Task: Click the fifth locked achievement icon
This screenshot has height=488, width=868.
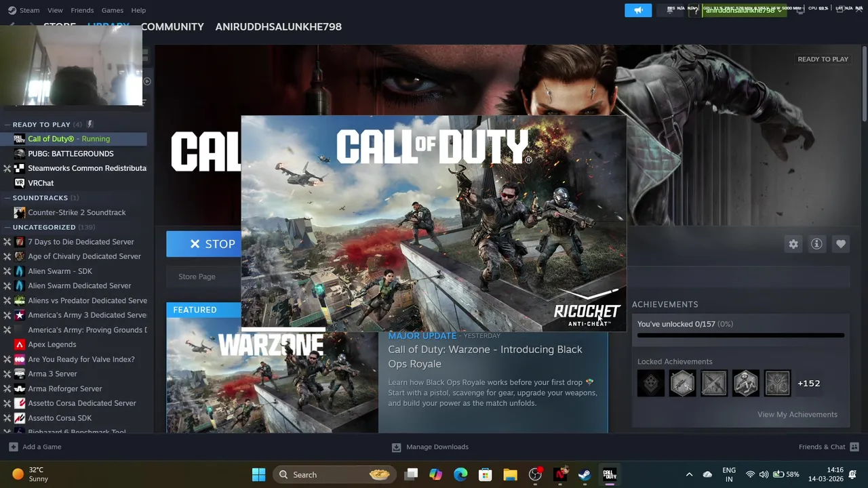Action: 777,384
